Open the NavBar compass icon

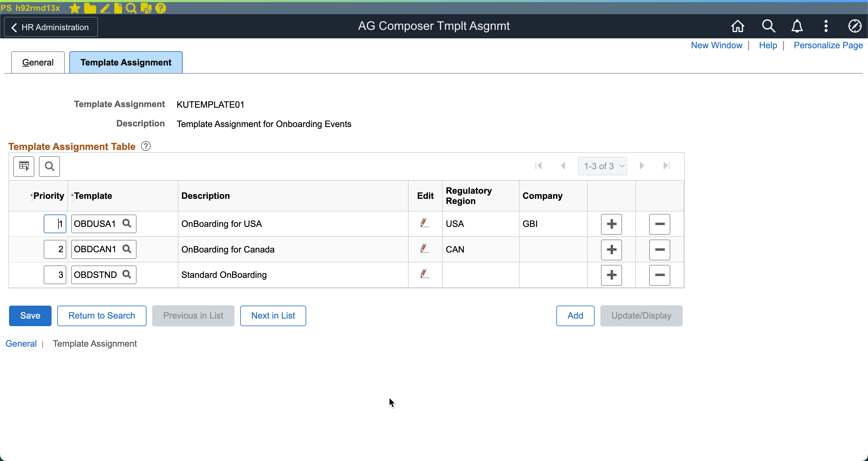coord(854,26)
